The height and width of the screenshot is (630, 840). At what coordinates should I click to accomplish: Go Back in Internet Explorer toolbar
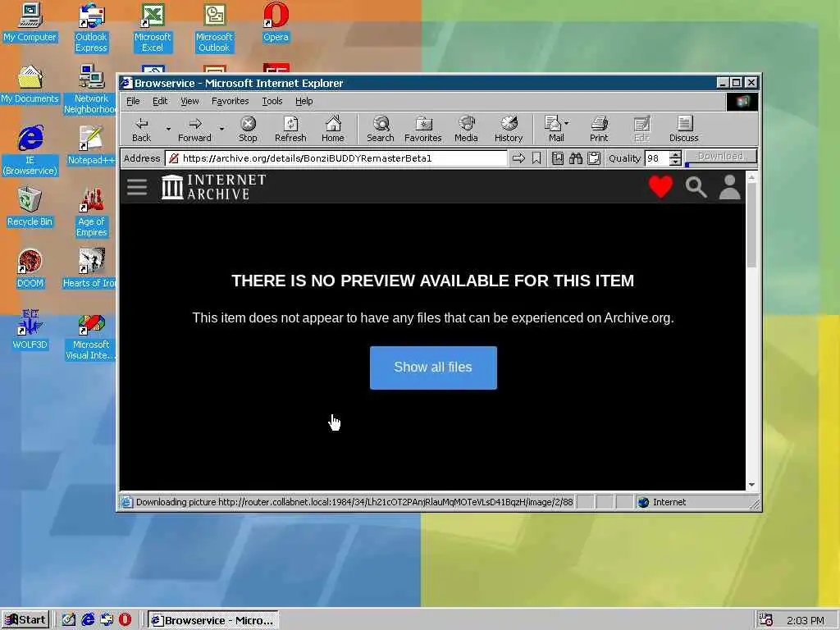[x=141, y=129]
